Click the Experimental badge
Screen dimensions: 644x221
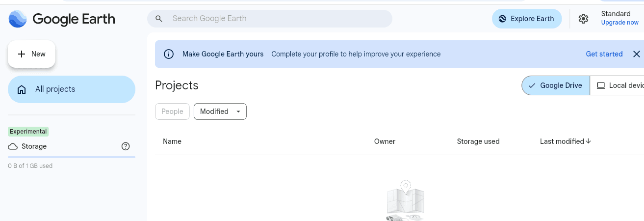[x=28, y=132]
